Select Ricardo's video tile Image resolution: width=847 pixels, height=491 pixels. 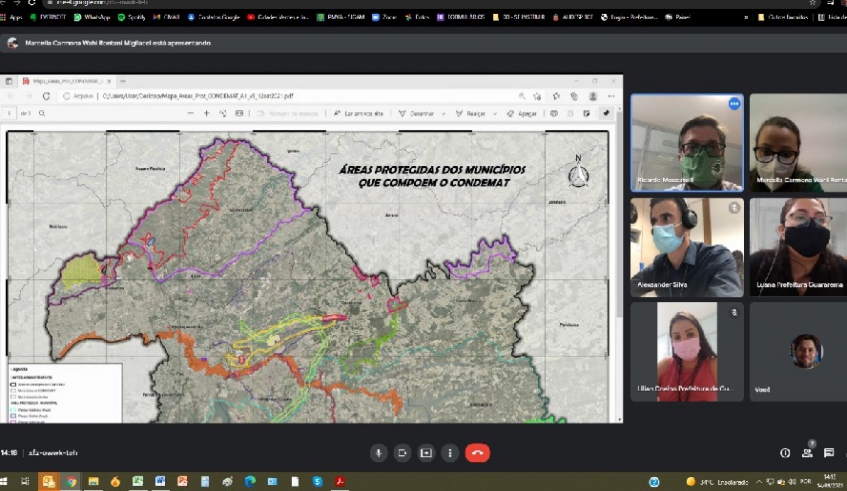click(x=687, y=143)
